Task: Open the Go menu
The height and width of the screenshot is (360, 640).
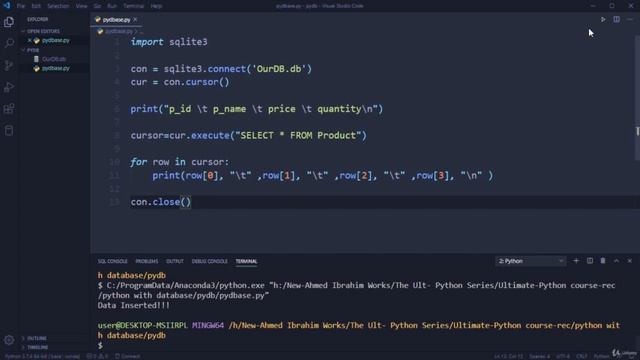Action: click(x=97, y=6)
